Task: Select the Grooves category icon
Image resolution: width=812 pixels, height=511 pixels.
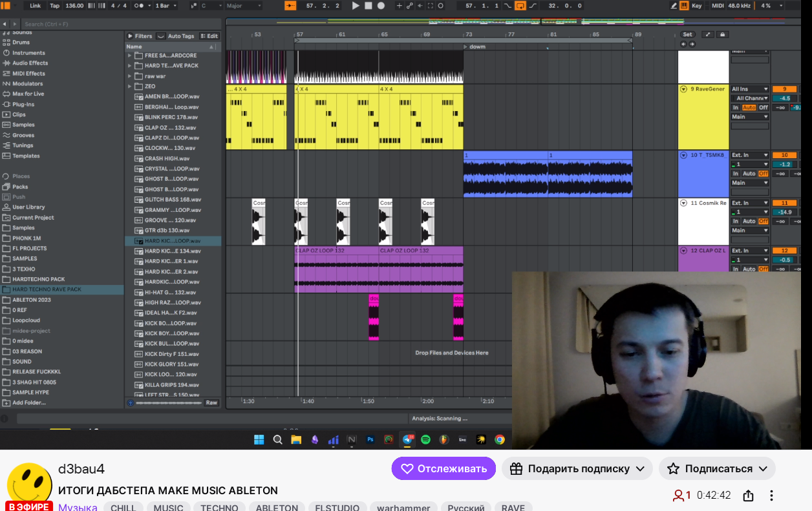Action: pyautogui.click(x=6, y=136)
